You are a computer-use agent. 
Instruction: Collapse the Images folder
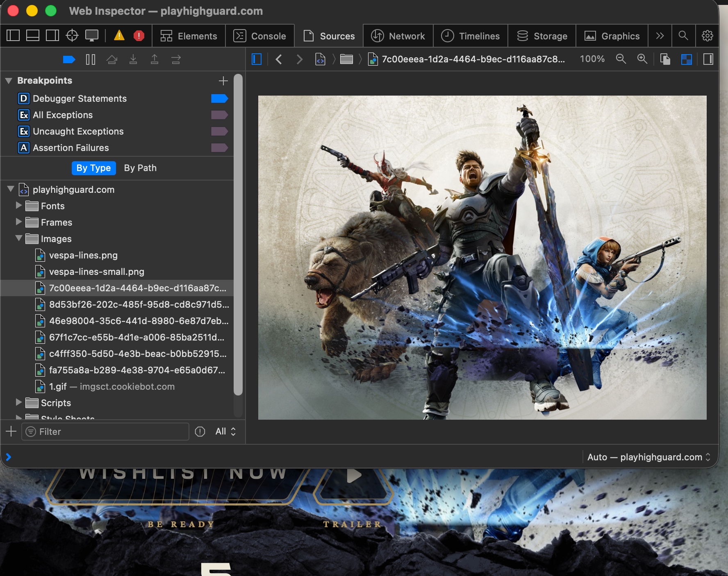(18, 238)
